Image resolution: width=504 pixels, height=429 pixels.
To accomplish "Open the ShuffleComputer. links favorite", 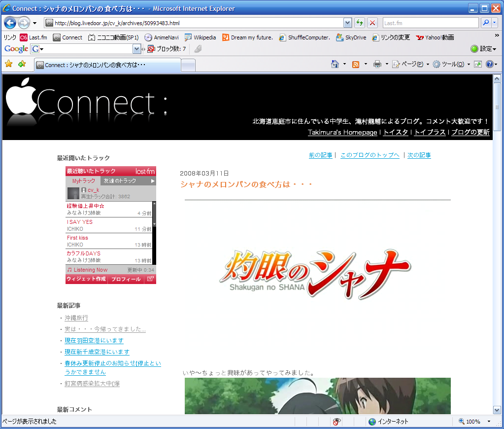I will 304,37.
